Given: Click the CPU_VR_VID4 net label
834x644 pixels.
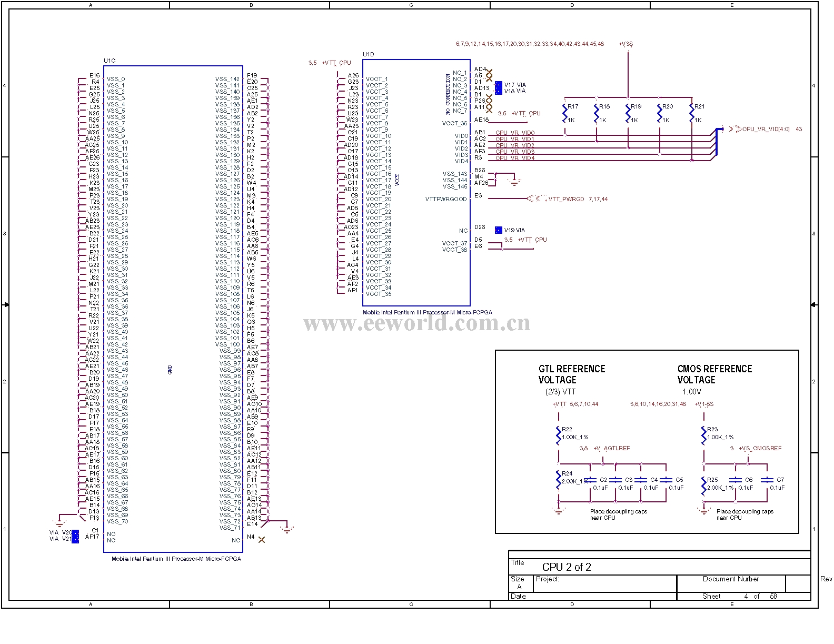Looking at the screenshot, I should (515, 158).
